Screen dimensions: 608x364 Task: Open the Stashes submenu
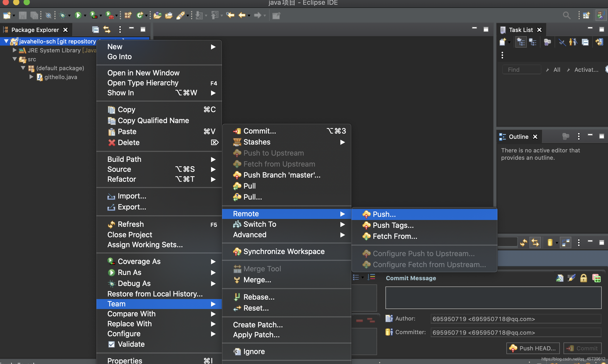pos(286,142)
